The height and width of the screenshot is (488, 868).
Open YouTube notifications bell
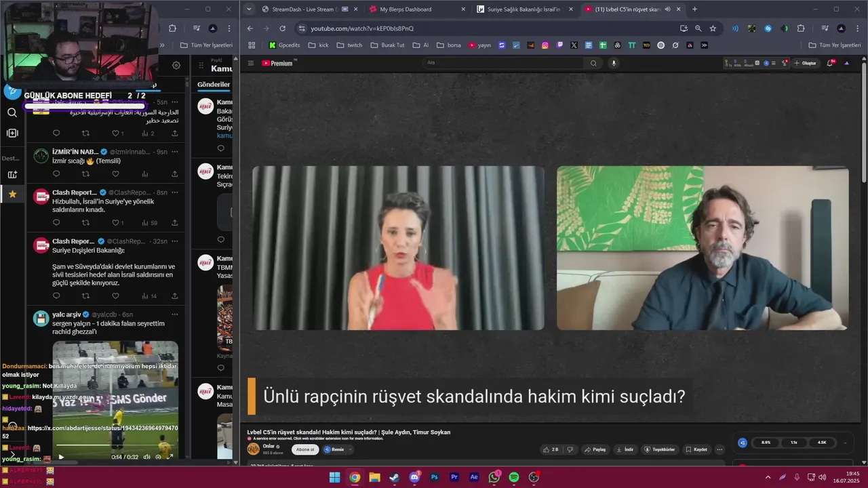[831, 63]
